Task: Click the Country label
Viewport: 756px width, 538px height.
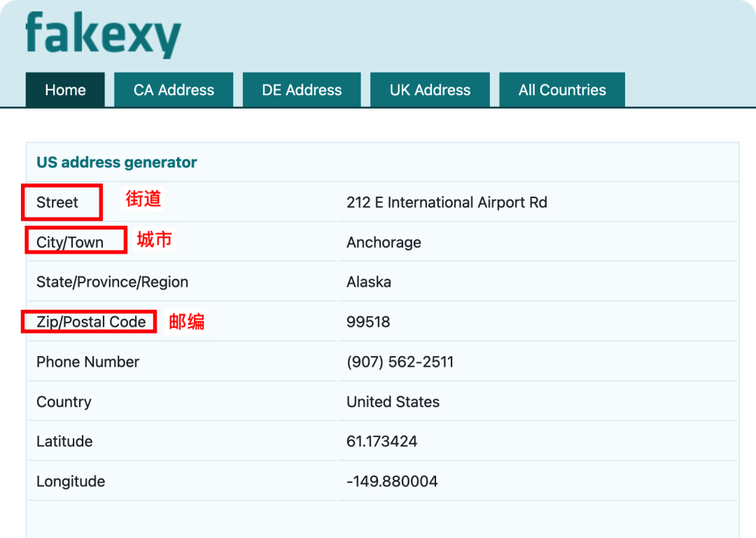Action: 64,402
